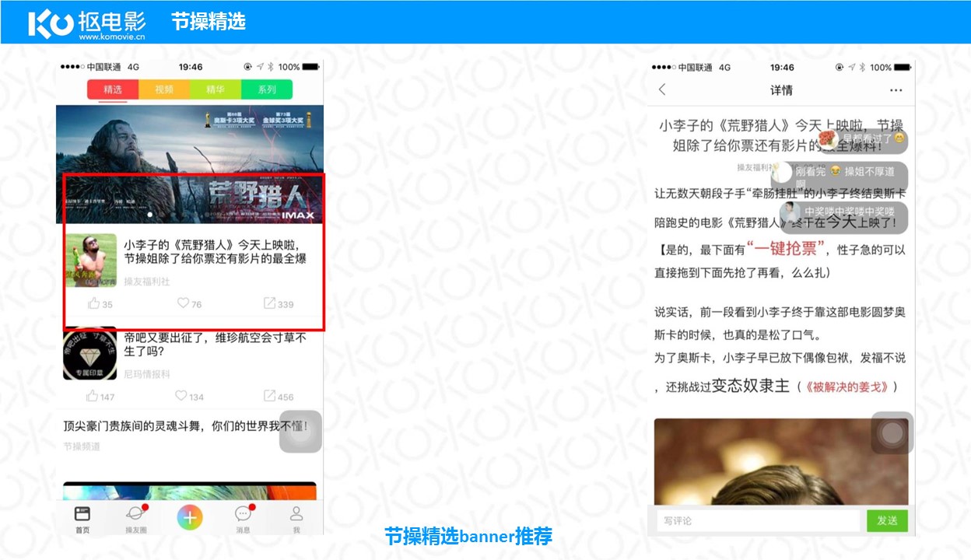Tap the 中国联通 carrier text on left phone

(x=104, y=67)
